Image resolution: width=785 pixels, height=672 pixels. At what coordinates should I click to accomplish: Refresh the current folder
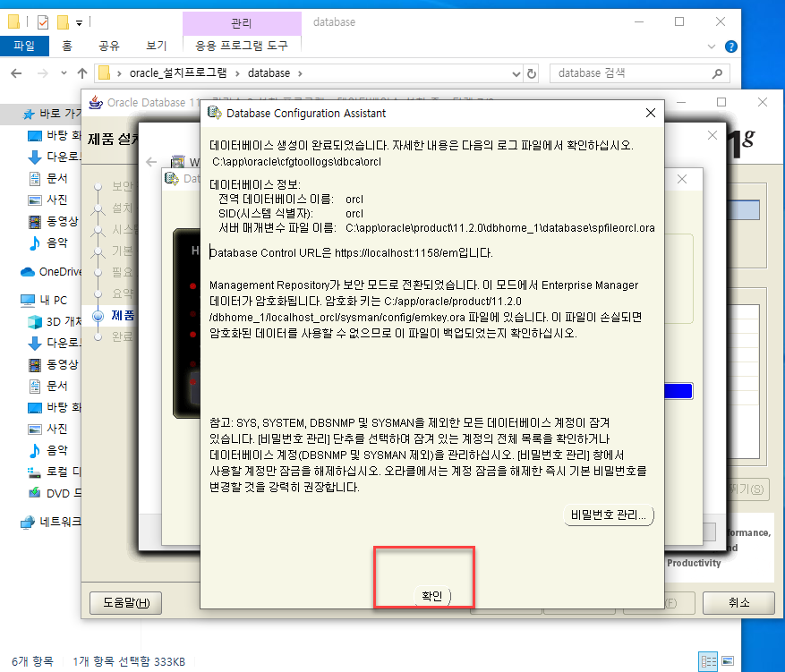pos(531,73)
